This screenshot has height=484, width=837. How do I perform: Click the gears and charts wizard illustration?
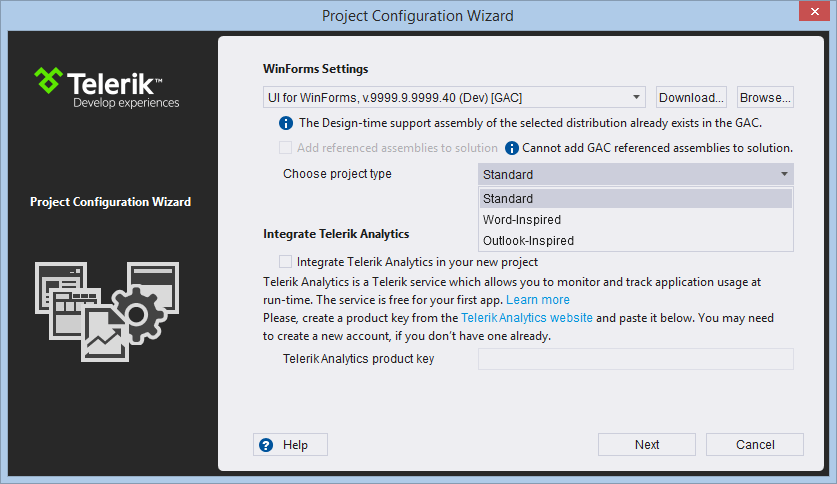pos(107,312)
